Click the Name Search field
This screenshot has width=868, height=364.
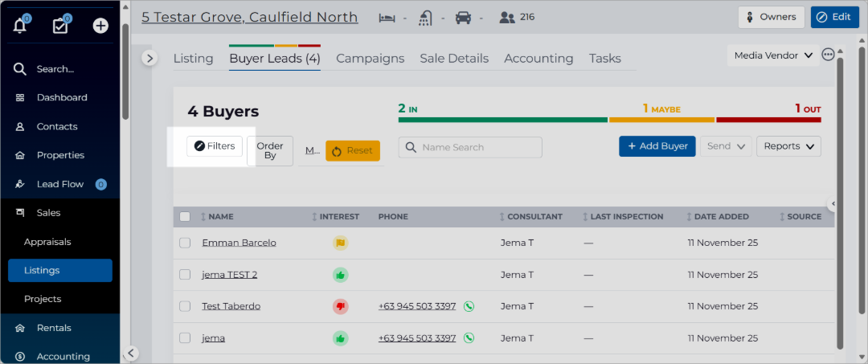pos(470,147)
